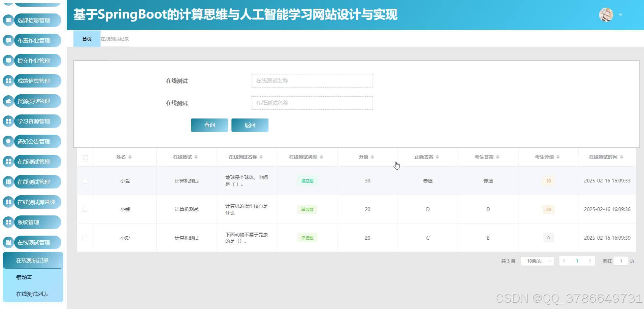Click 单选题 tag in the 昆虫 question row
644x309 pixels.
pyautogui.click(x=307, y=238)
